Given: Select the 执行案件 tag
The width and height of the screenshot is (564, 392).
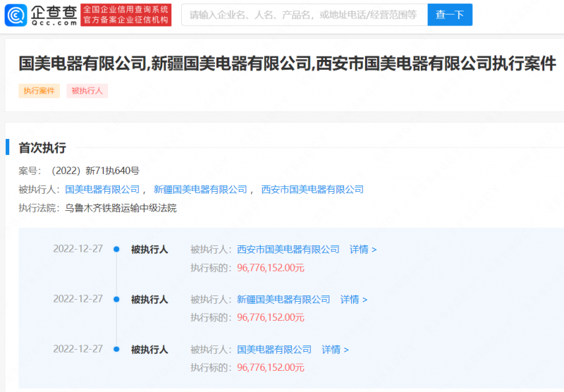Looking at the screenshot, I should coord(39,91).
